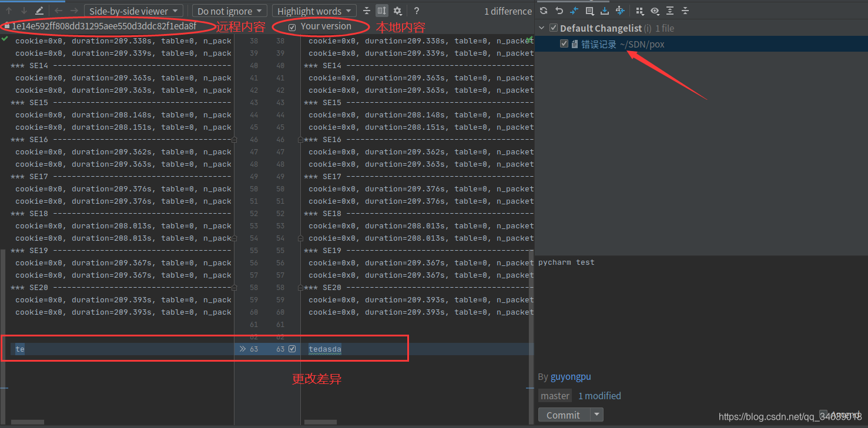
Task: Collapse unchanged fragments with the collapse icon
Action: click(366, 11)
